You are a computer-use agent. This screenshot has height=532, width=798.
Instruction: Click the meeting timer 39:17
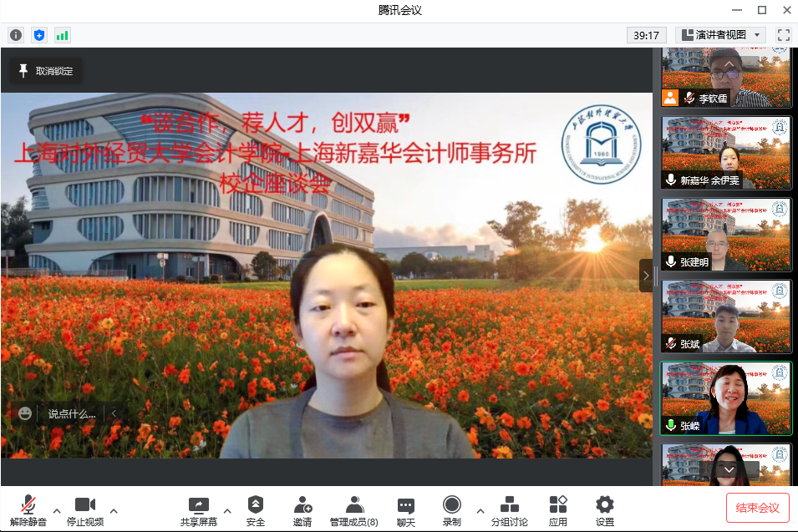point(647,35)
